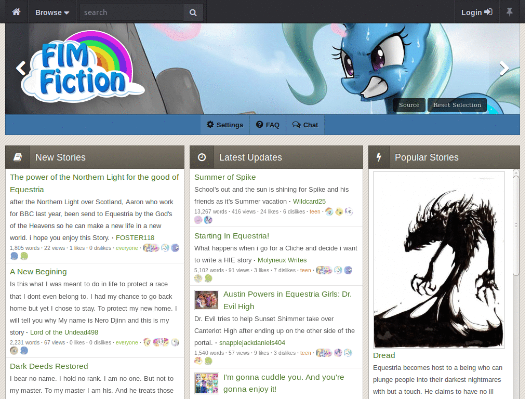
Task: Open story 'Starting In Equestria!'
Action: (x=232, y=236)
